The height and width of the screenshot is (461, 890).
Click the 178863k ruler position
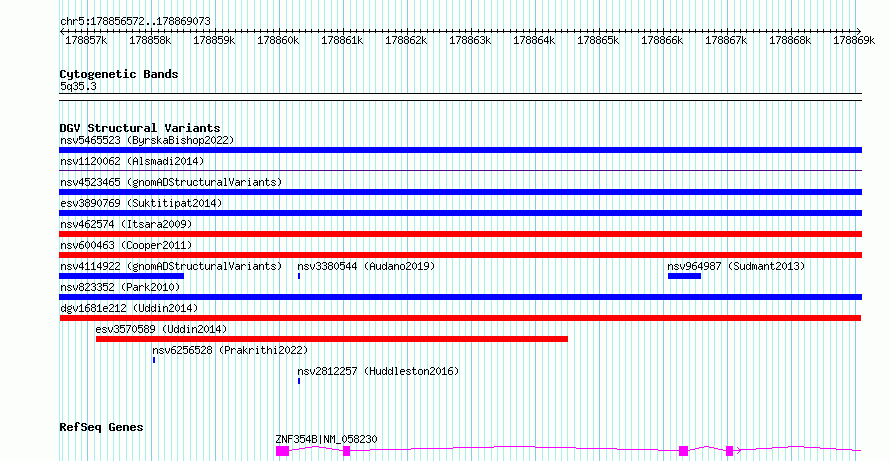pos(470,41)
